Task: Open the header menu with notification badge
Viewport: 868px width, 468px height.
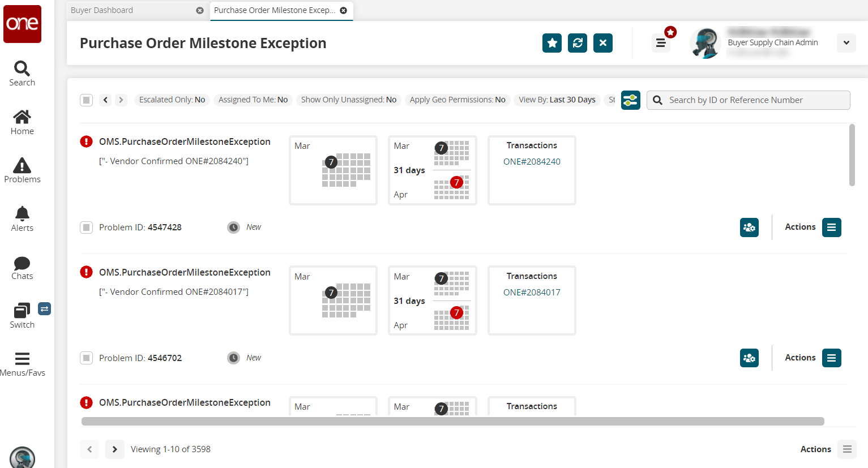Action: point(661,43)
